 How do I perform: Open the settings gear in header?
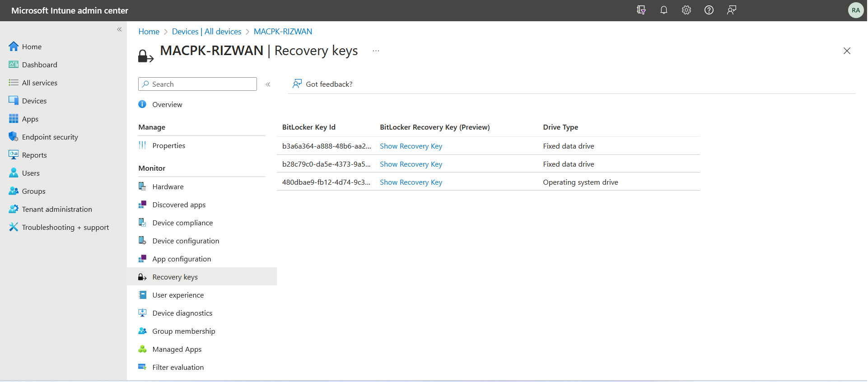pyautogui.click(x=686, y=10)
